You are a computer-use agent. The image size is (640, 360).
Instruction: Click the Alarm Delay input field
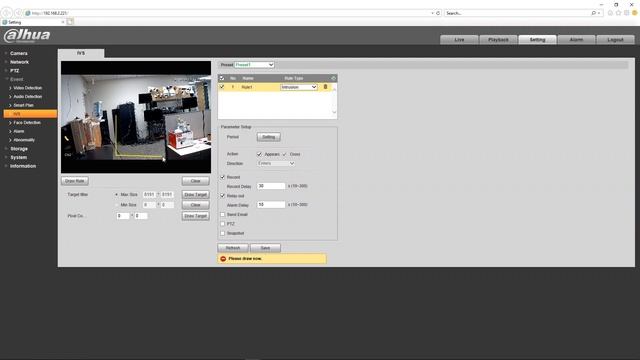point(271,204)
